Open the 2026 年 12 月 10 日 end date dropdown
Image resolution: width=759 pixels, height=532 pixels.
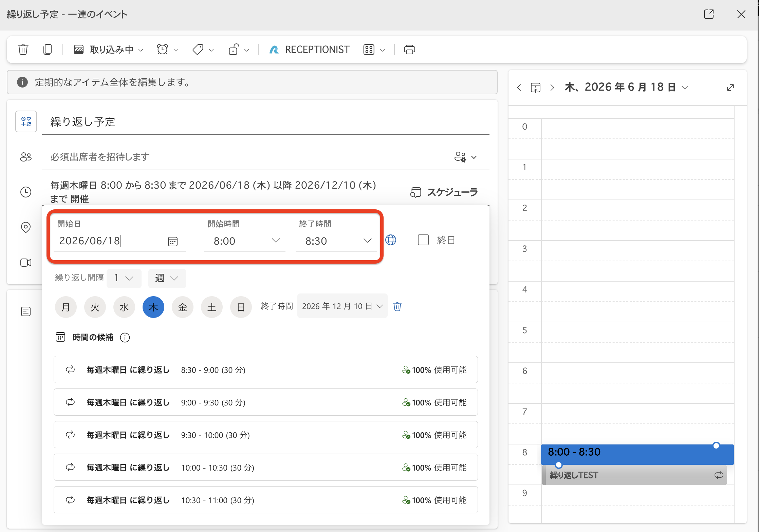point(342,306)
